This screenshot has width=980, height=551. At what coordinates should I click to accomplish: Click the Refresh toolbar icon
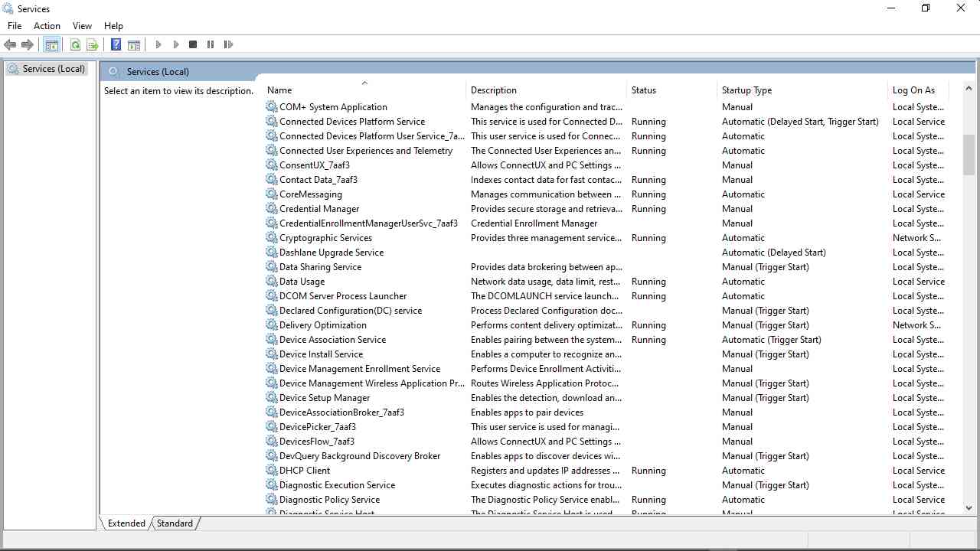coord(75,45)
